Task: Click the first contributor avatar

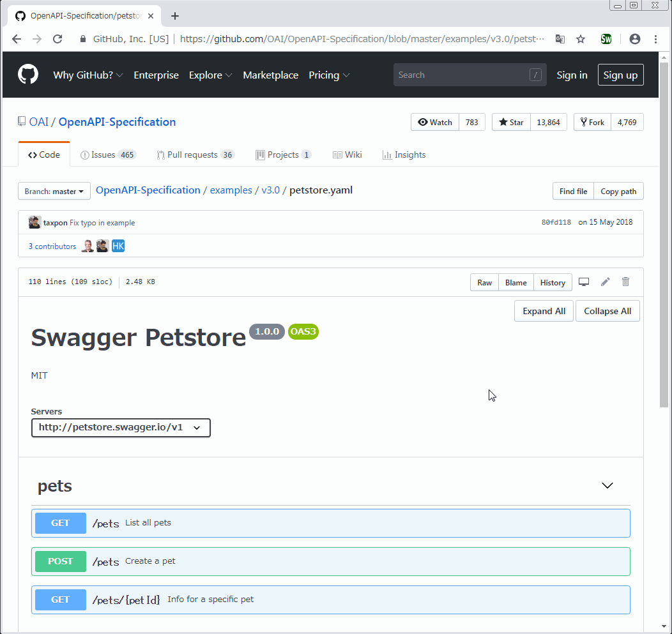Action: [x=88, y=246]
